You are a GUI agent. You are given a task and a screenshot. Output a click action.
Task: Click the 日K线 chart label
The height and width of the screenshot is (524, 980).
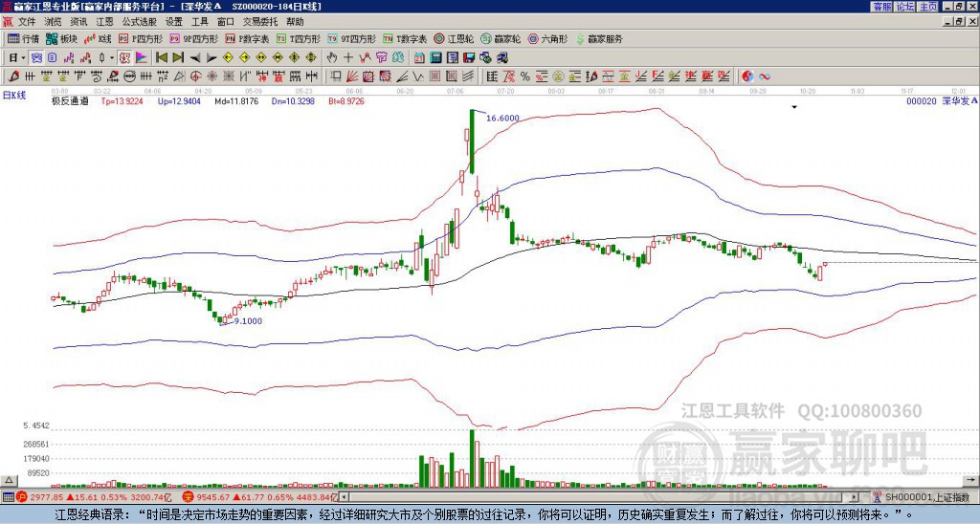click(14, 96)
